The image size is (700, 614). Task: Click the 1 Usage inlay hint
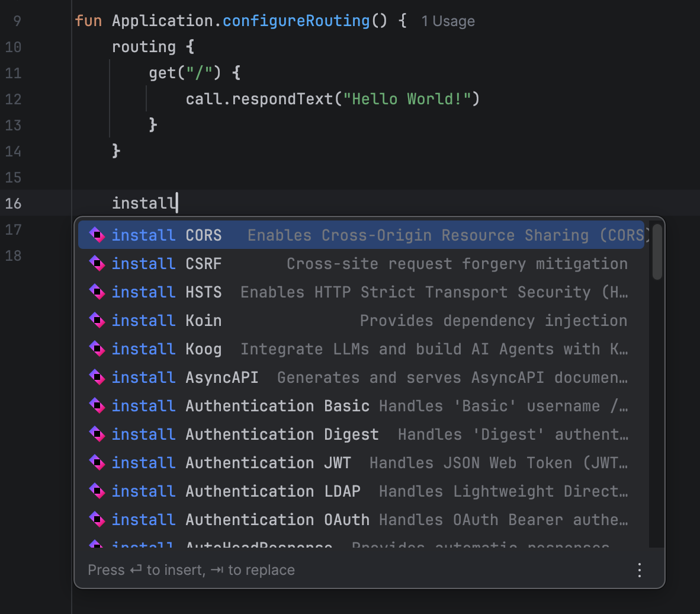pos(448,21)
